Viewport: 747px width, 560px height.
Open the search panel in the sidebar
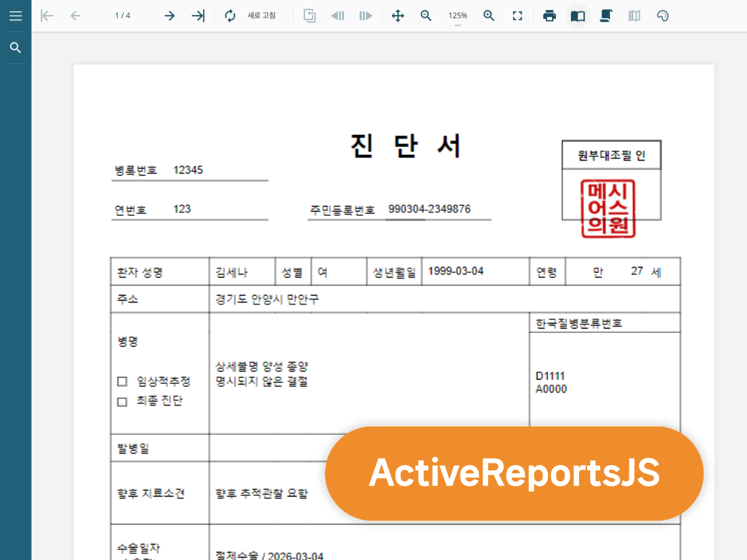click(x=16, y=47)
